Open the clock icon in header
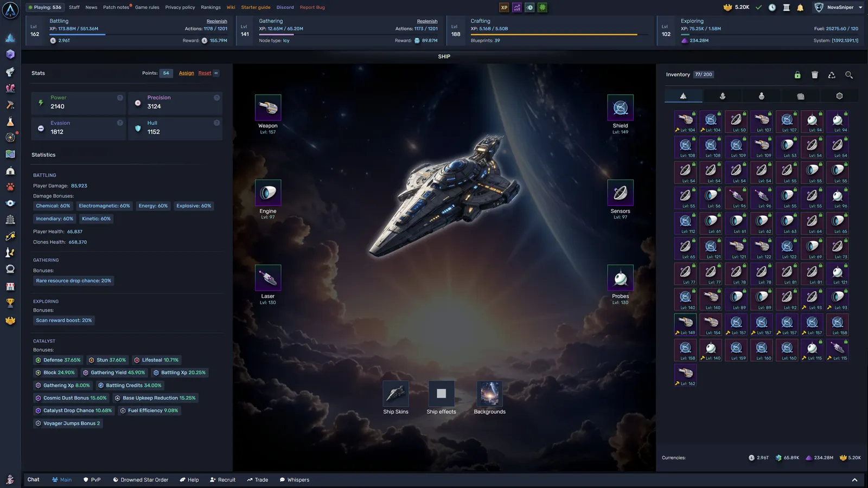This screenshot has width=868, height=488. 772,8
